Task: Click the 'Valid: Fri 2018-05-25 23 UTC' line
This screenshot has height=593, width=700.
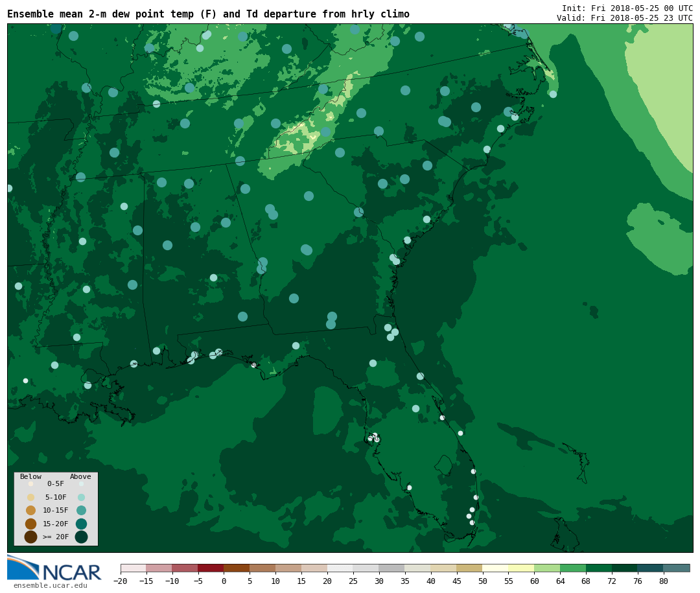Action: 625,18
